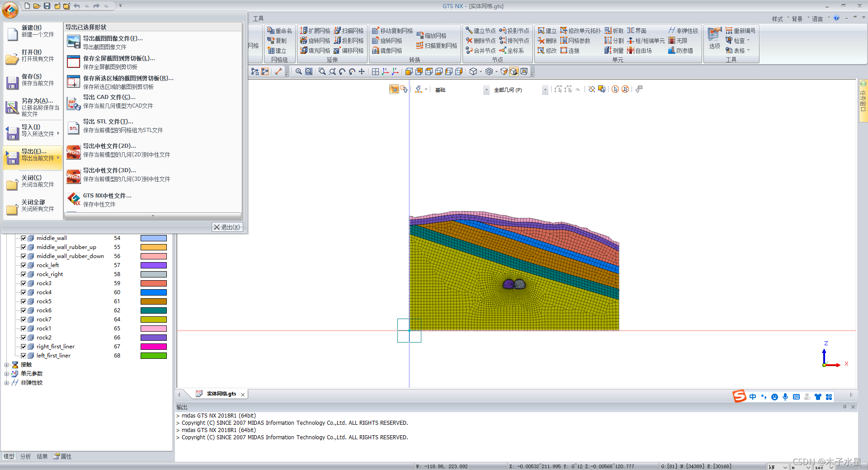Open the 全部几何 (P) filter dropdown

[545, 90]
